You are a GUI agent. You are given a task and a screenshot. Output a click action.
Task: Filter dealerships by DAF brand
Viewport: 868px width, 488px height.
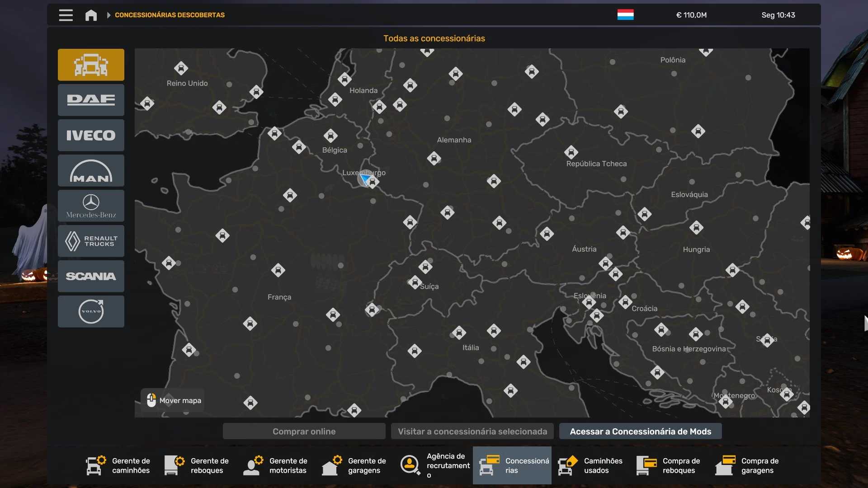91,100
